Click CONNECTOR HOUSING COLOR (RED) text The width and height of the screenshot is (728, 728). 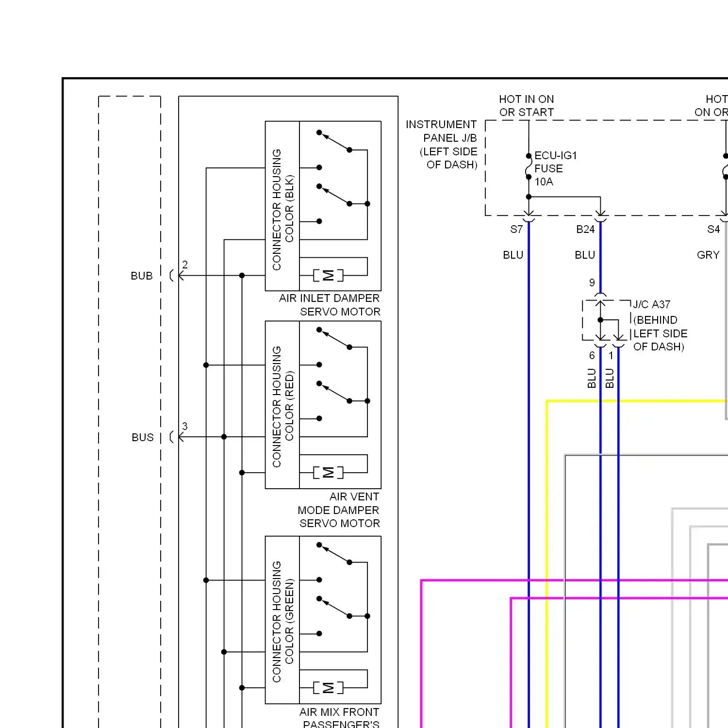(x=283, y=407)
